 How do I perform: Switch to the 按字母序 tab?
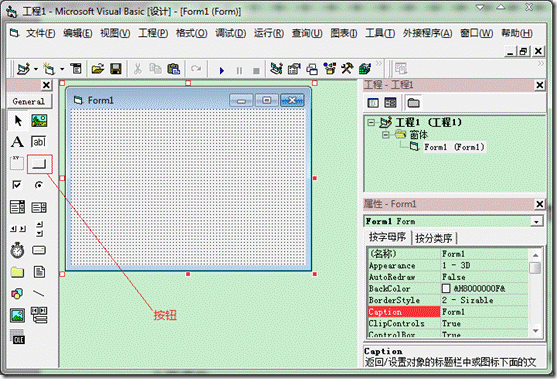click(x=387, y=237)
